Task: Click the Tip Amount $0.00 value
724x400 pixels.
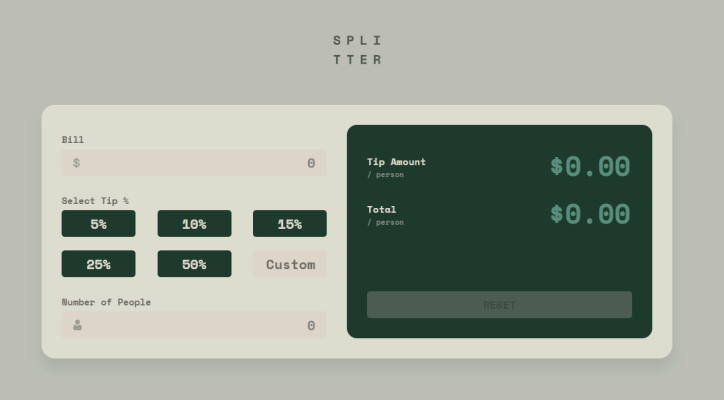Action: pos(590,166)
